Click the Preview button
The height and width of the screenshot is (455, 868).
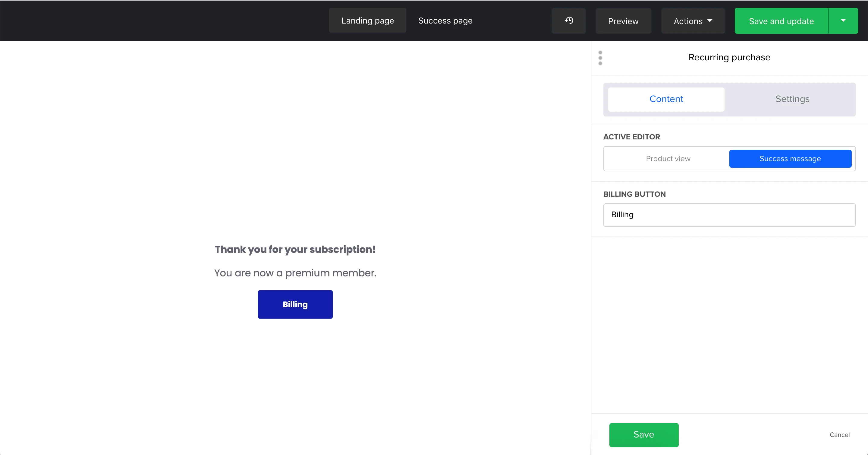click(x=623, y=21)
